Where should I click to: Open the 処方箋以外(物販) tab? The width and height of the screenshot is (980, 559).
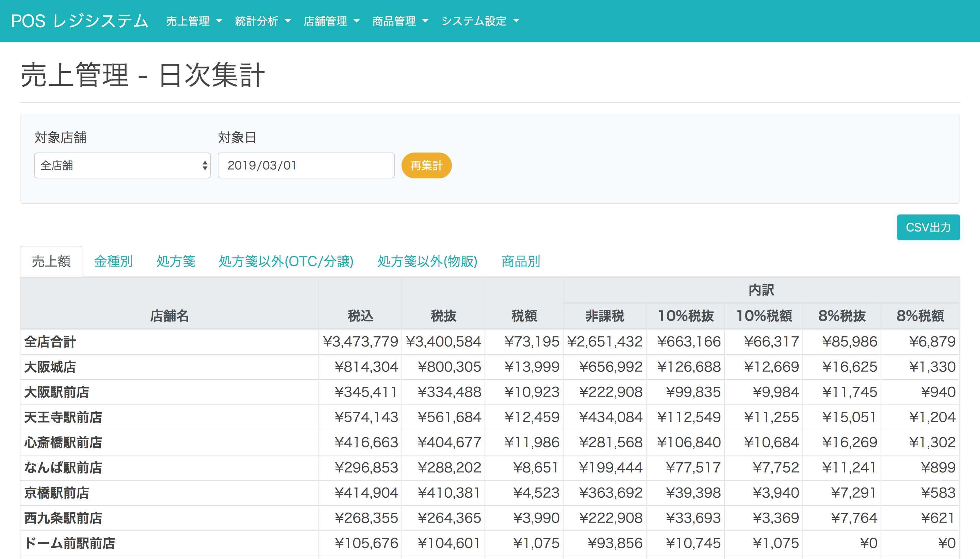(427, 261)
